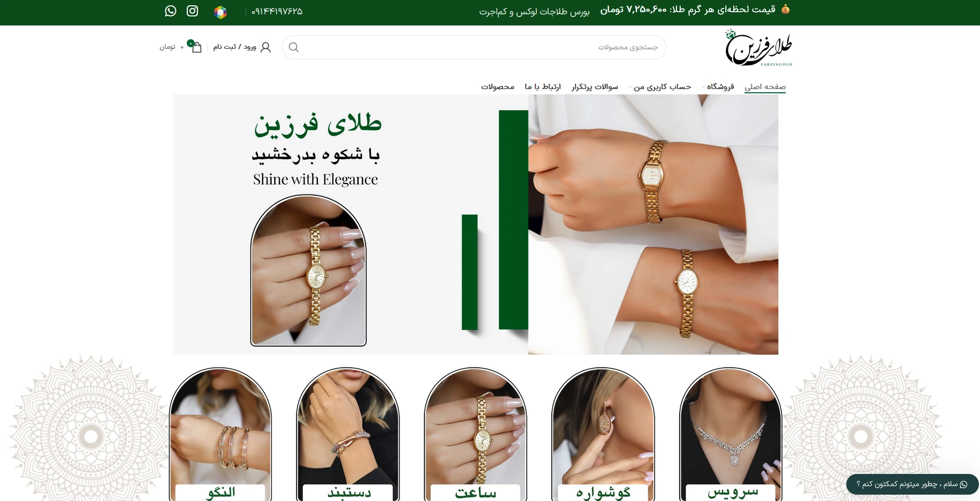Viewport: 980px width, 501px height.
Task: Click the user account profile icon
Action: click(266, 47)
